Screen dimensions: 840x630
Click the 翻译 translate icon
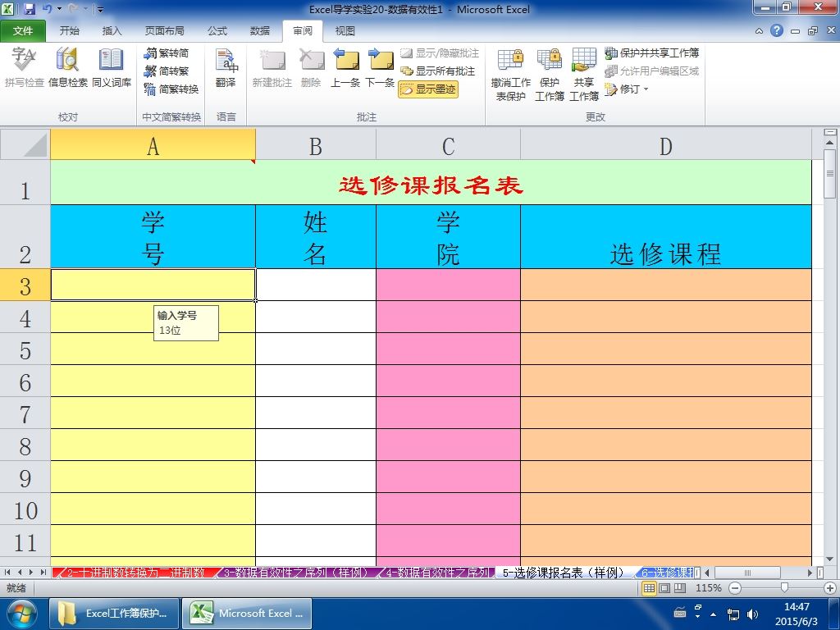(x=226, y=68)
